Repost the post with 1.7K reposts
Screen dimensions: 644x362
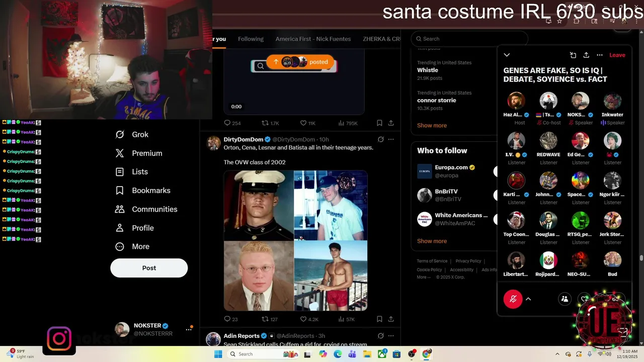[x=271, y=123]
